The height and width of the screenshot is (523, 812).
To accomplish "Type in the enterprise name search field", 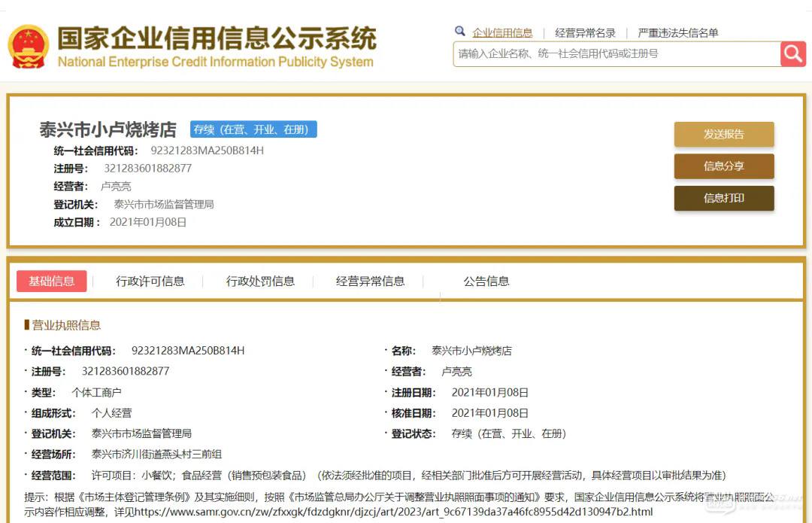I will [x=617, y=54].
